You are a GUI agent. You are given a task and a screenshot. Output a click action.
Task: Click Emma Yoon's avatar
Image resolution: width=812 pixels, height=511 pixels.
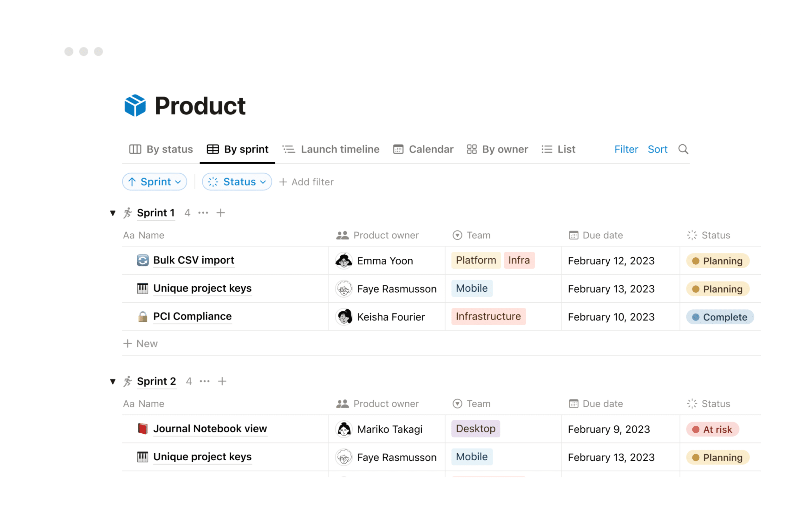[344, 261]
